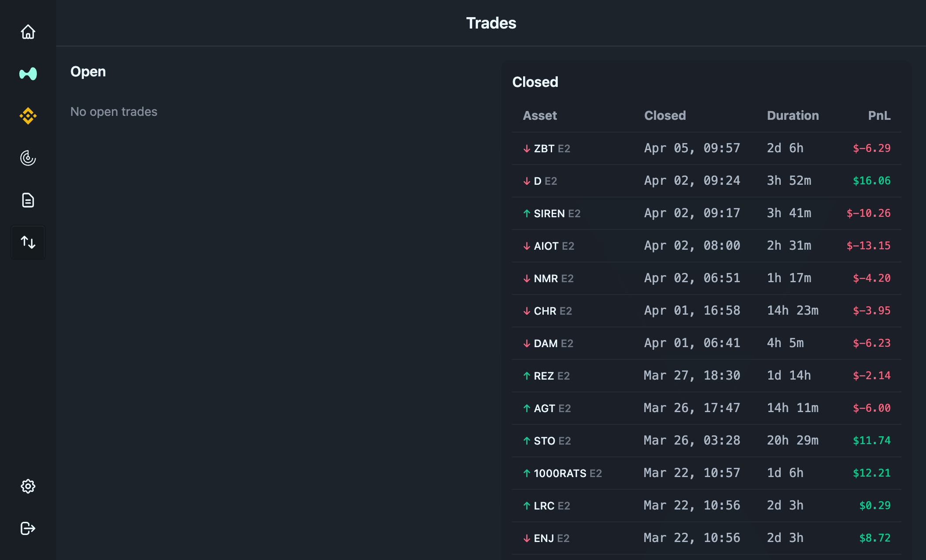This screenshot has height=560, width=926.
Task: Click the short arrow beside AIOT
Action: 527,246
